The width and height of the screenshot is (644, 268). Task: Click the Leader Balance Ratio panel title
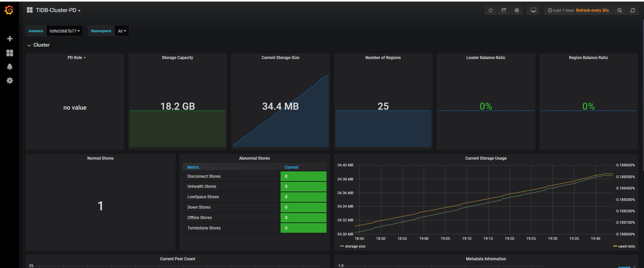485,58
